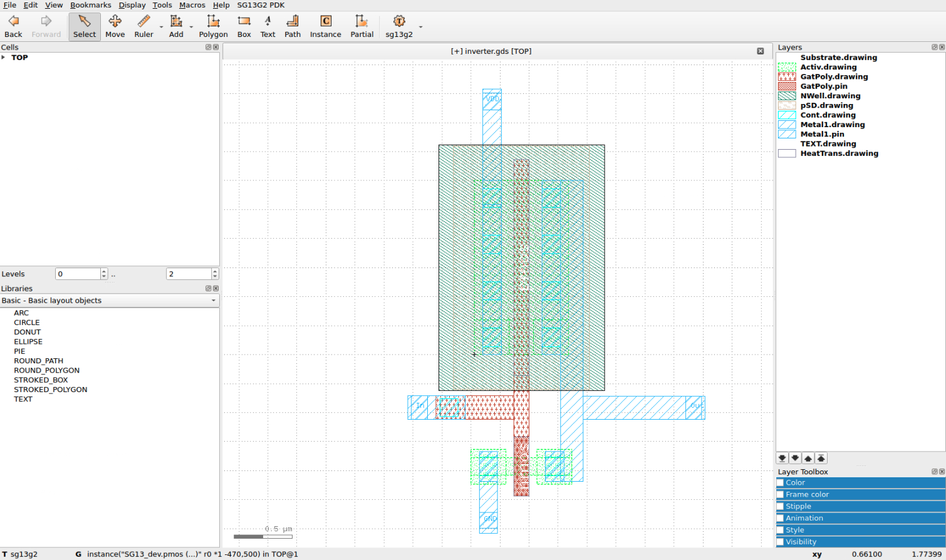This screenshot has height=560, width=946.
Task: Click the Back navigation tool
Action: pyautogui.click(x=13, y=27)
